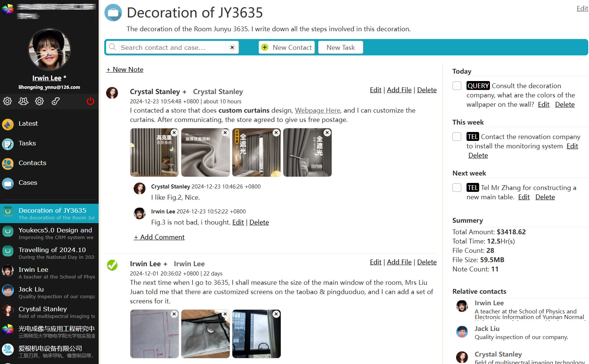The height and width of the screenshot is (364, 589).
Task: Click the key icon under profile
Action: pos(56,101)
